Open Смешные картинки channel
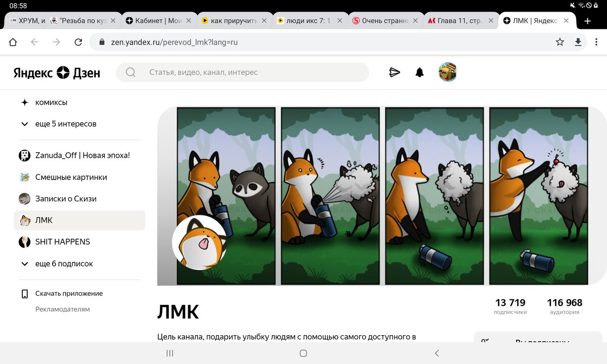 pos(71,177)
